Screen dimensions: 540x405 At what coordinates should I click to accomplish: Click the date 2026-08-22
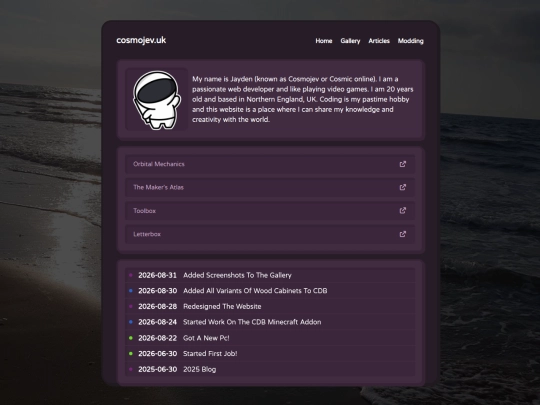[157, 338]
